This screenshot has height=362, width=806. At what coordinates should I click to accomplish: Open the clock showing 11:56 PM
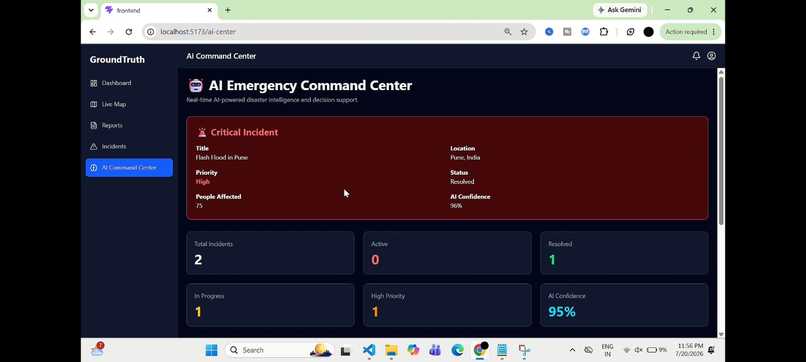(690, 350)
